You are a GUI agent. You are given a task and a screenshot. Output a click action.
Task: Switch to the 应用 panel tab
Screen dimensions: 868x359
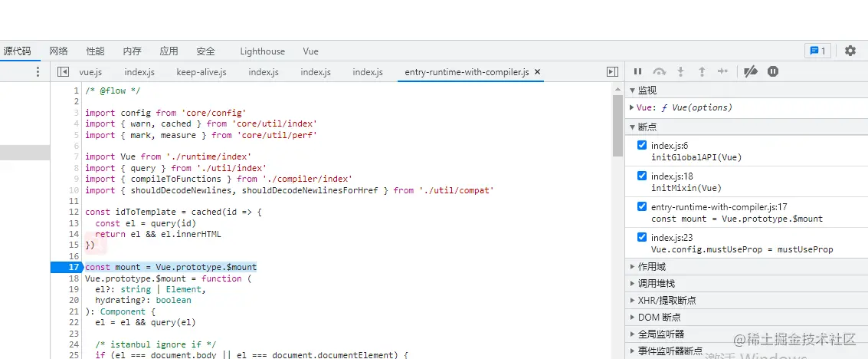click(x=169, y=51)
